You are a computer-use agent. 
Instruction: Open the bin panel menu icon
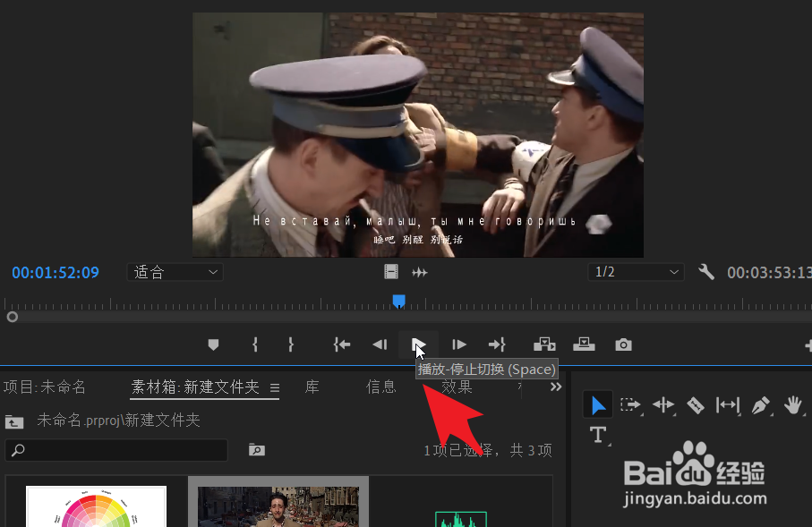point(275,387)
